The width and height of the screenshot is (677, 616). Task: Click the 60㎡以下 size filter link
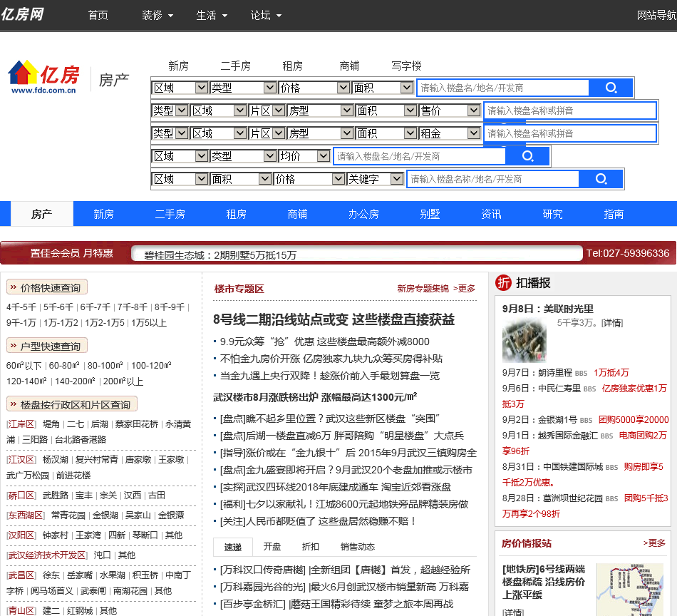tap(24, 366)
